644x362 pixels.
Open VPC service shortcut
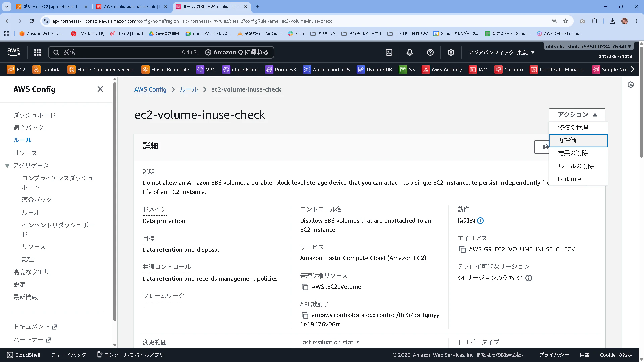206,70
